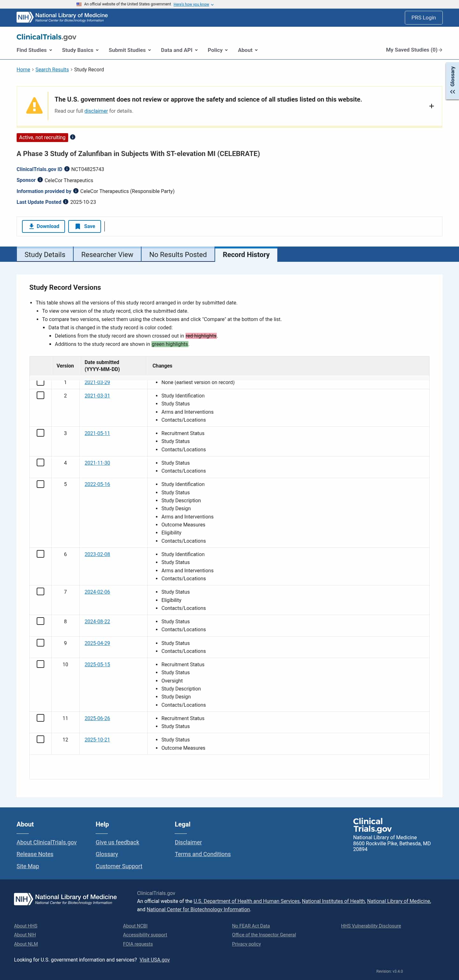459x980 pixels.
Task: Click the PRS Login button
Action: coord(423,18)
